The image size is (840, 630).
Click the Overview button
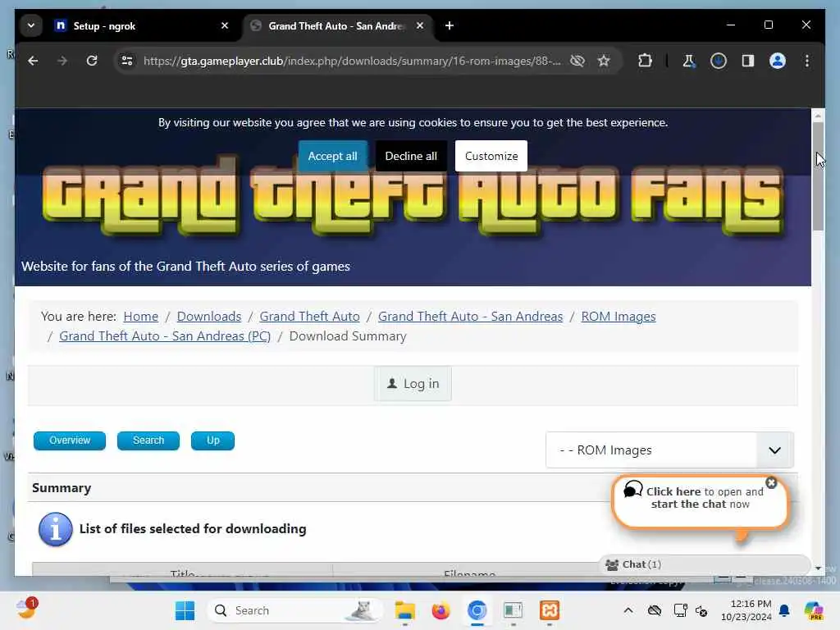[70, 441]
